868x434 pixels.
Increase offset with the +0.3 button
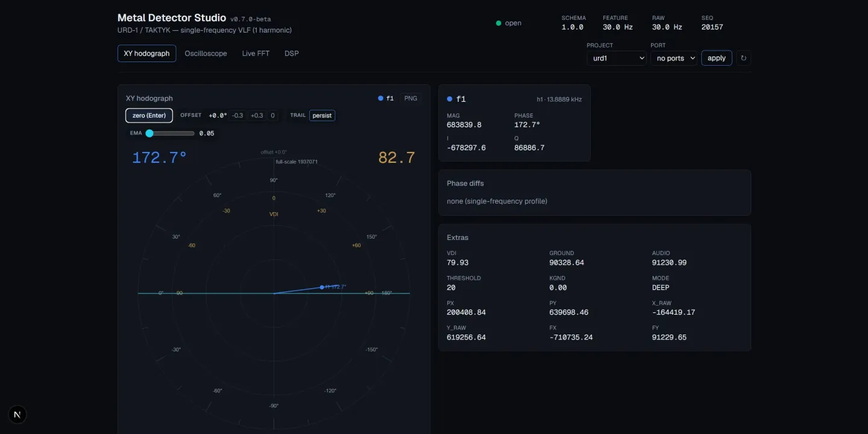257,115
